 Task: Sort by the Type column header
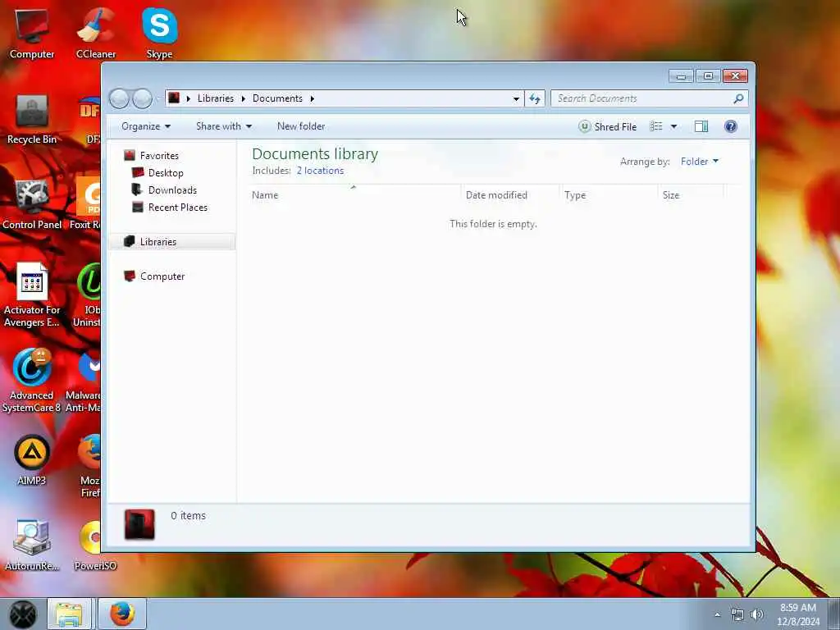pyautogui.click(x=609, y=195)
